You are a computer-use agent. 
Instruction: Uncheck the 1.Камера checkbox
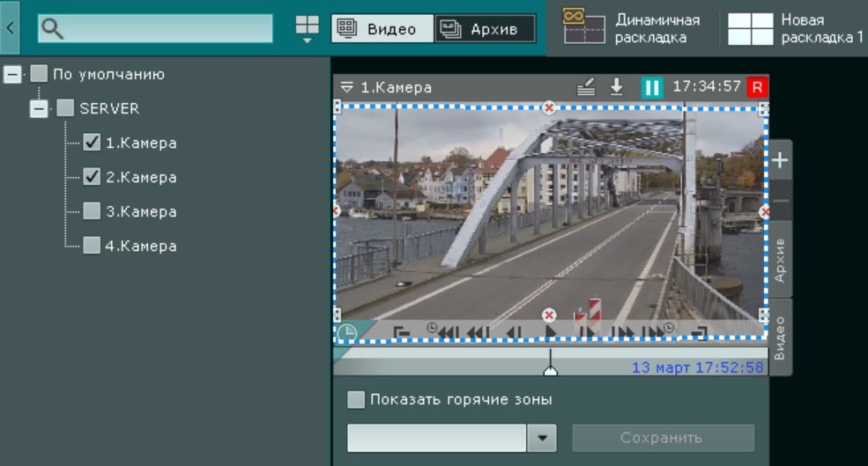pos(92,143)
